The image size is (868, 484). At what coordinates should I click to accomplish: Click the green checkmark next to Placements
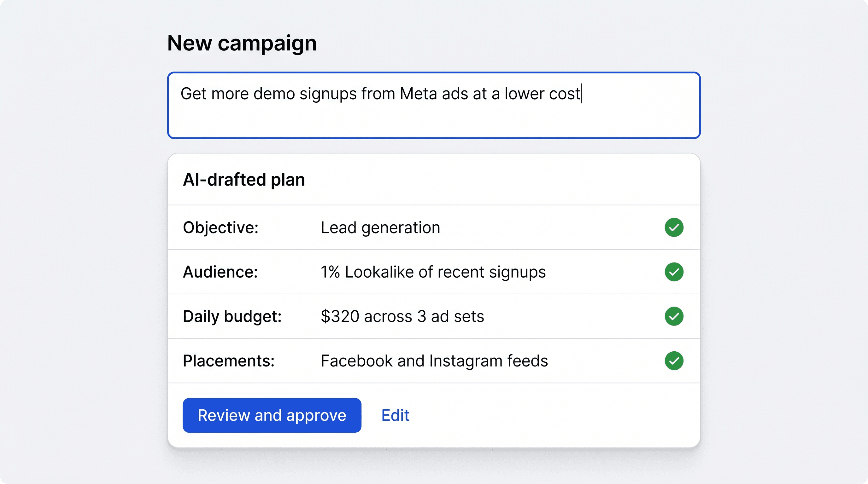674,361
